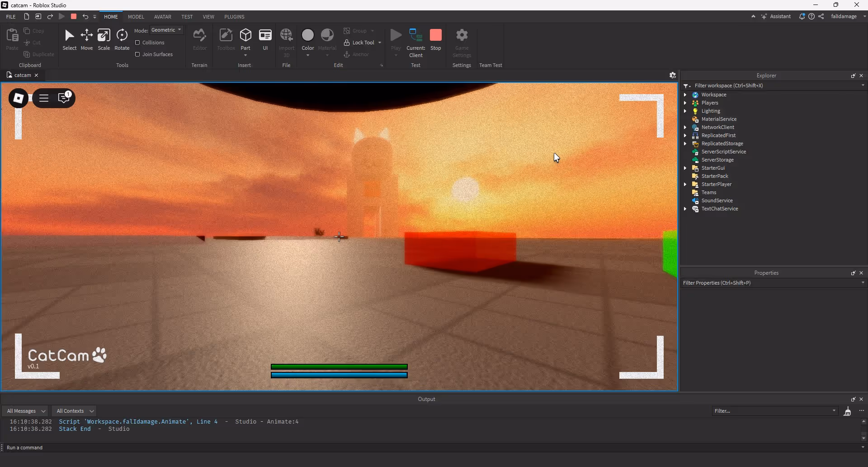
Task: Open the All Messages filter dropdown
Action: pyautogui.click(x=26, y=411)
